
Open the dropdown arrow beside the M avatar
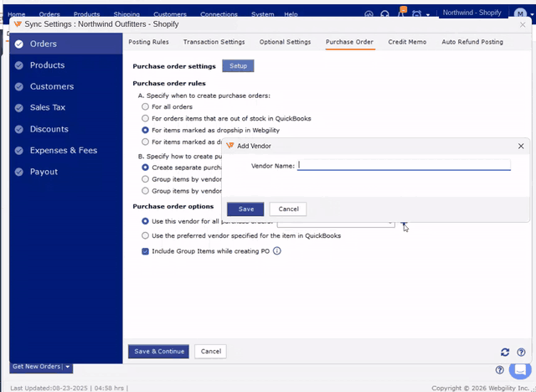pos(533,14)
